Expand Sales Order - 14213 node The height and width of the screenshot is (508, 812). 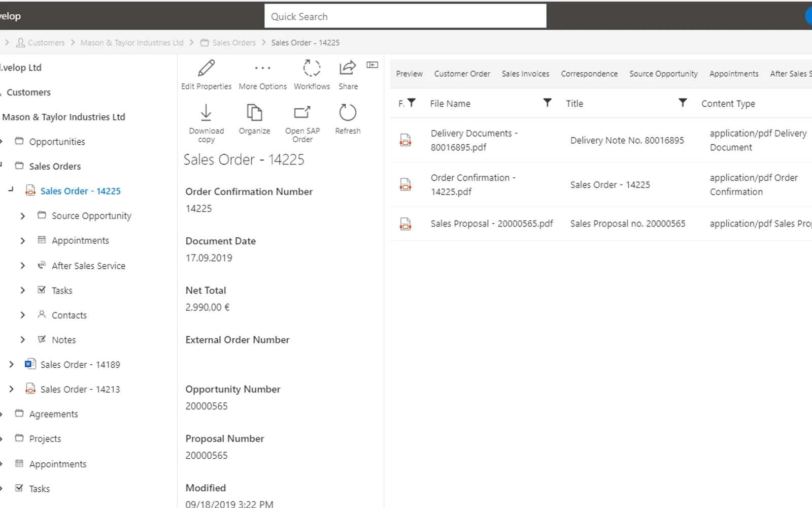click(11, 389)
